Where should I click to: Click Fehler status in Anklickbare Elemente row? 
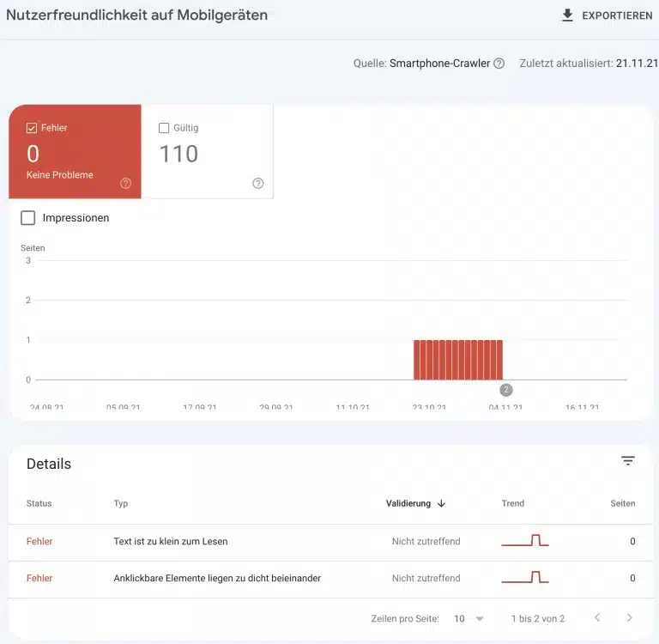click(x=39, y=579)
